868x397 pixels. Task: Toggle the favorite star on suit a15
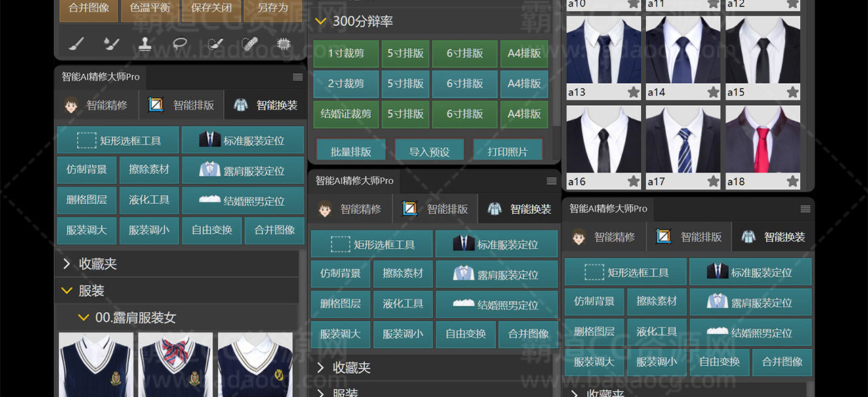(793, 92)
